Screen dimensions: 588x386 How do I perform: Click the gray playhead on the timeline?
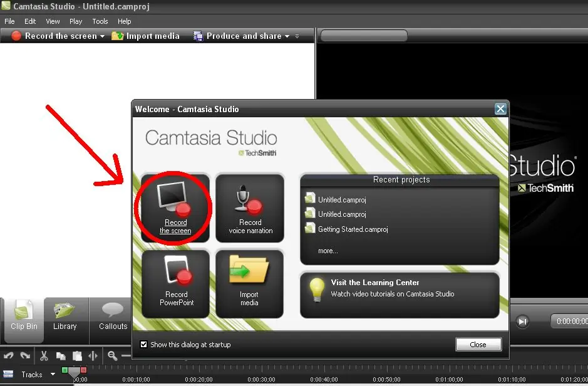tap(74, 372)
